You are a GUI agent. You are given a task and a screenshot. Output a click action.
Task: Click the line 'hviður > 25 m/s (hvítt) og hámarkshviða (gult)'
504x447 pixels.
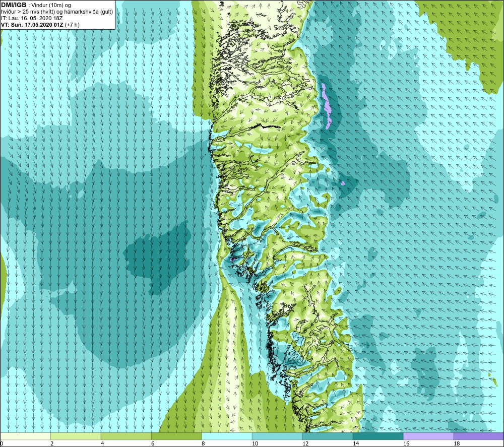57,12
